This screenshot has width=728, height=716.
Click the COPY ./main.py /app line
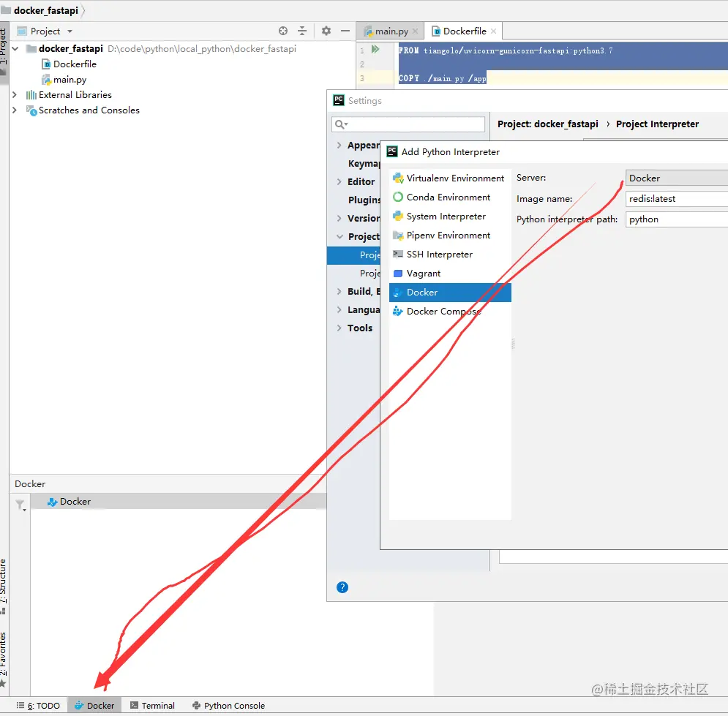point(442,78)
